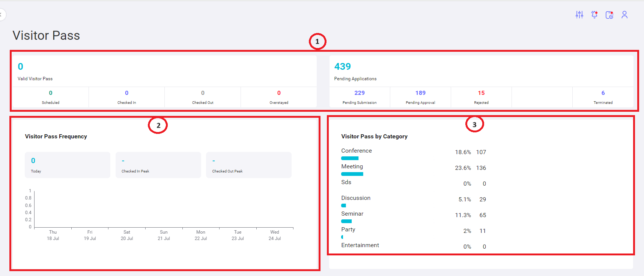
Task: Click the Visitor Pass page title
Action: point(46,35)
